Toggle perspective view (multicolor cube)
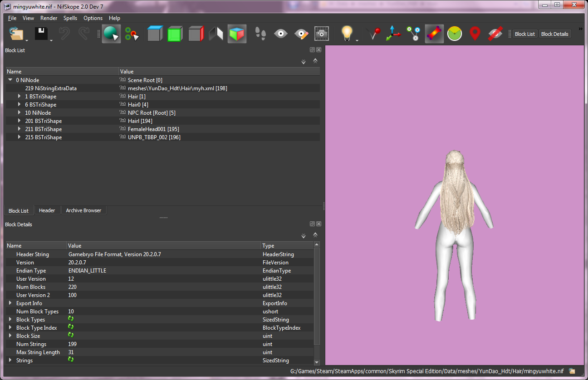The width and height of the screenshot is (588, 380). [237, 34]
